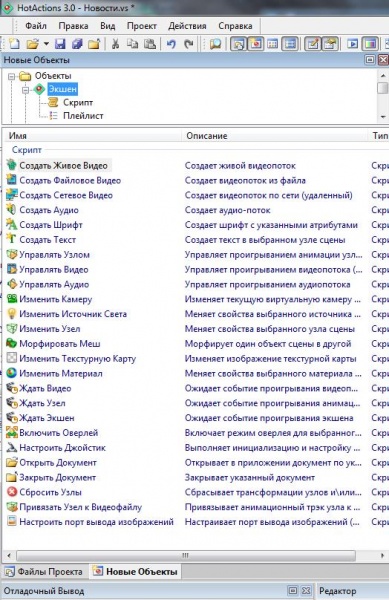Toggle the color monitor toolbar button
Viewport: 389px width, 600px height.
(369, 44)
